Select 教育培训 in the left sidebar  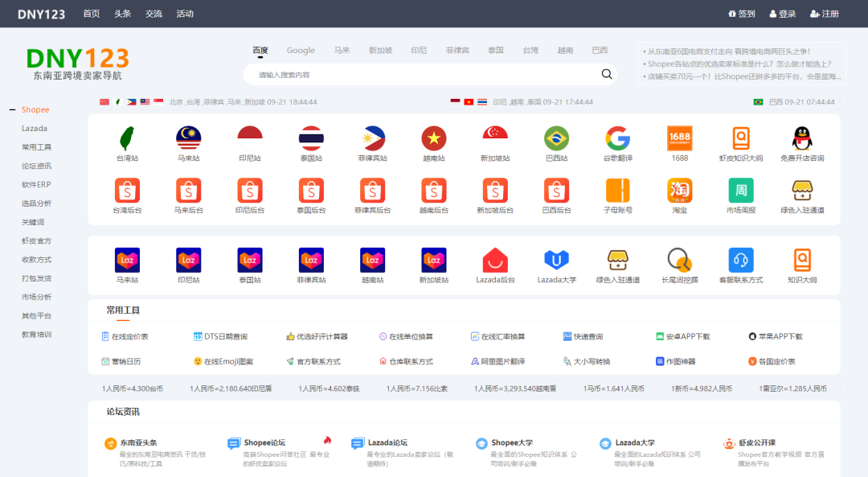(x=36, y=335)
